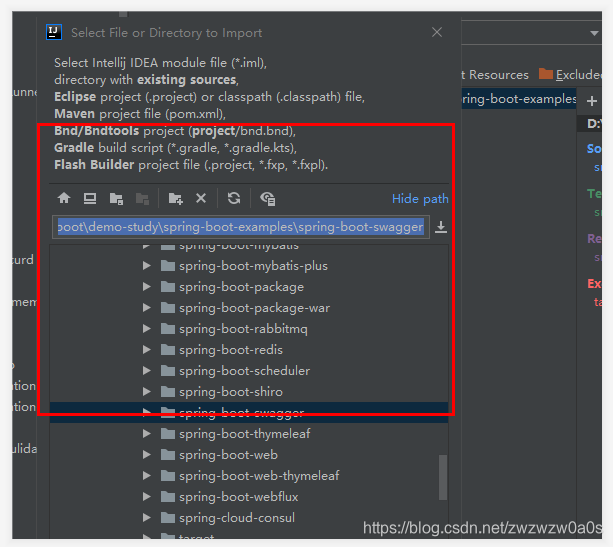Expand the spring-boot-thymeleaf folder

pos(147,434)
